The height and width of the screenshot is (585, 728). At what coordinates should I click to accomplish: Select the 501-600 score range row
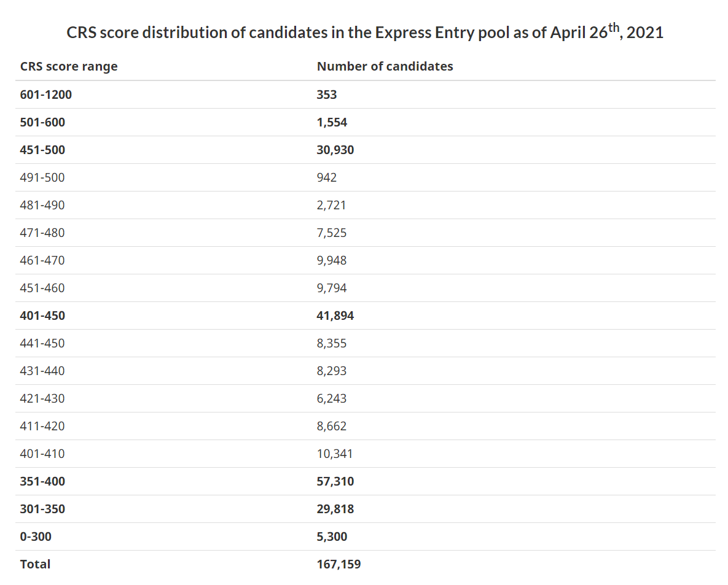[x=42, y=122]
